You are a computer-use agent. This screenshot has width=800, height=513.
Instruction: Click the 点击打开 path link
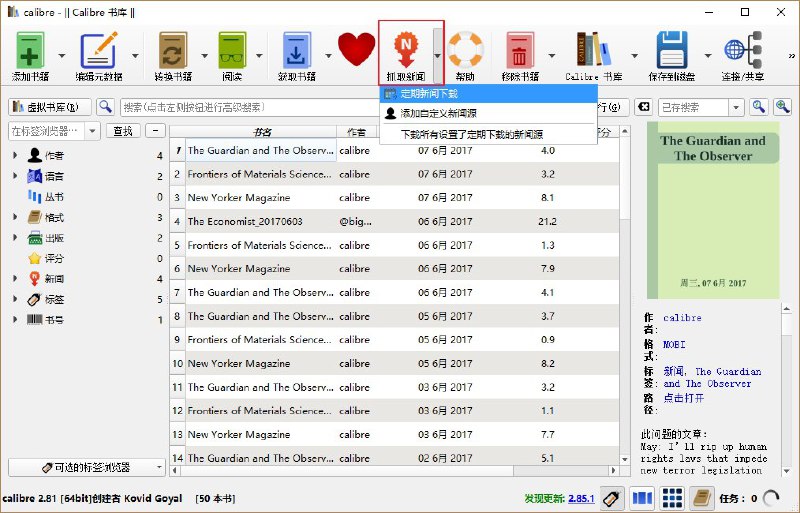[683, 397]
